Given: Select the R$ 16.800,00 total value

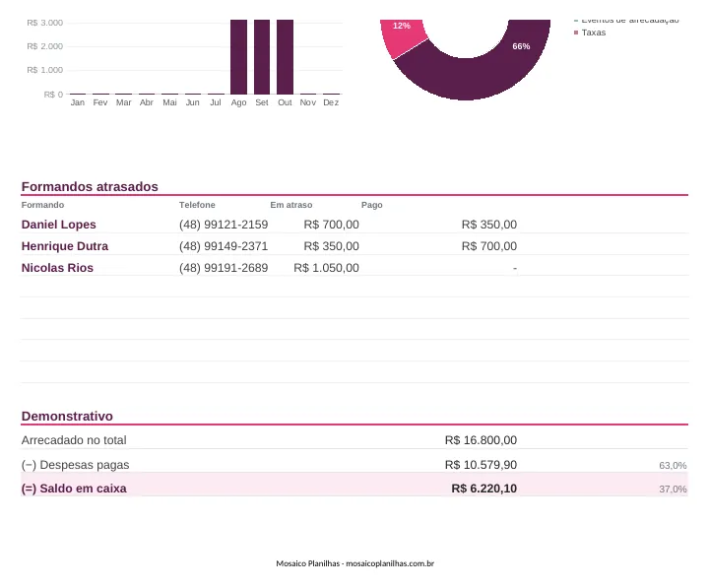Looking at the screenshot, I should click(481, 440).
